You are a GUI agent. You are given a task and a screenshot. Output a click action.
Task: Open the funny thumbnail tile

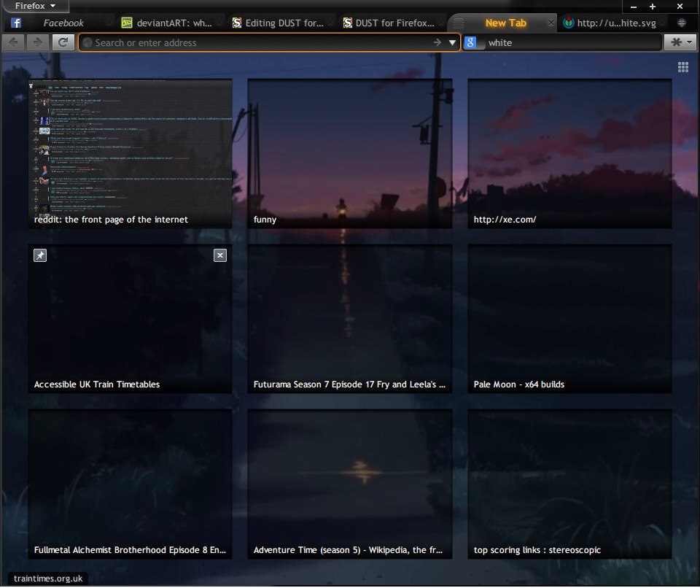(x=350, y=153)
